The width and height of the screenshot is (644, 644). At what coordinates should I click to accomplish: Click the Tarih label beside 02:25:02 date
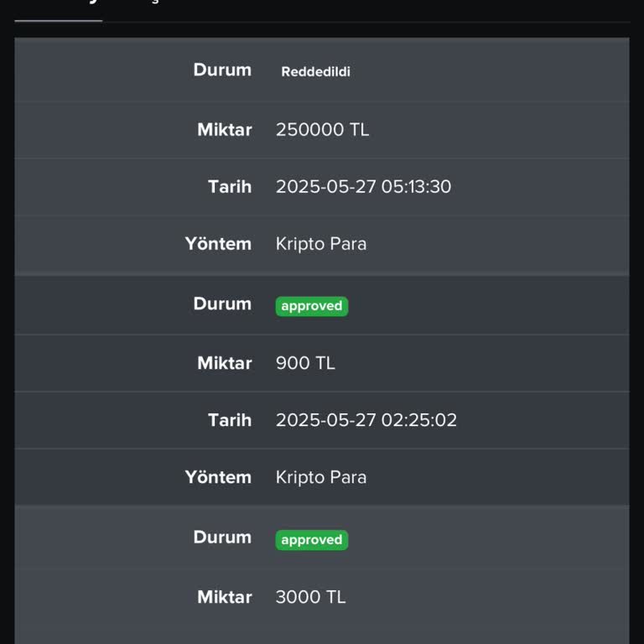229,420
